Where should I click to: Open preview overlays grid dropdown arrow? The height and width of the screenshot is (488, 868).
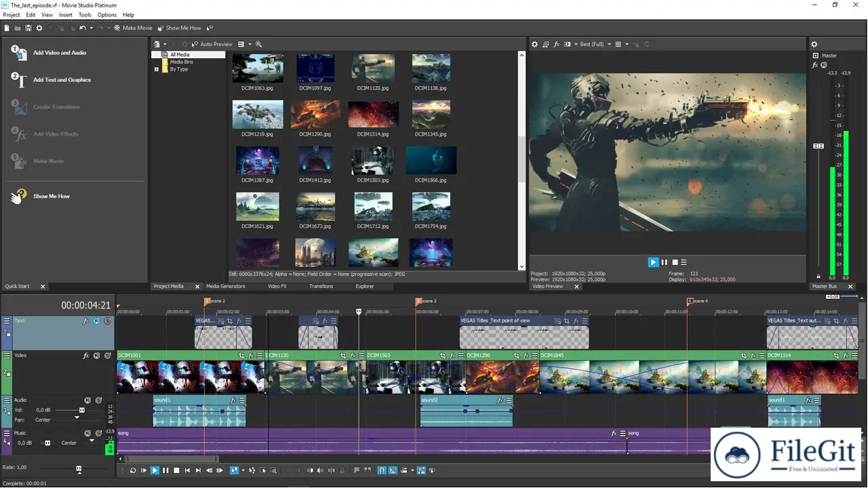[x=627, y=44]
